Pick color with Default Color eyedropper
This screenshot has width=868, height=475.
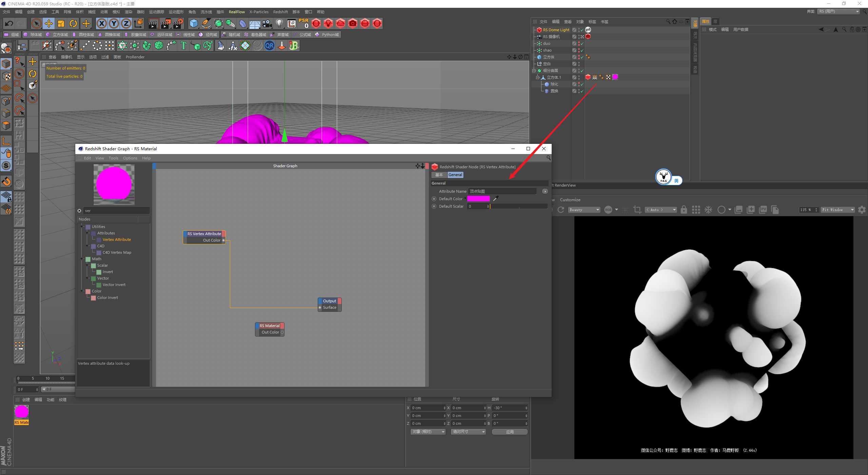tap(495, 199)
